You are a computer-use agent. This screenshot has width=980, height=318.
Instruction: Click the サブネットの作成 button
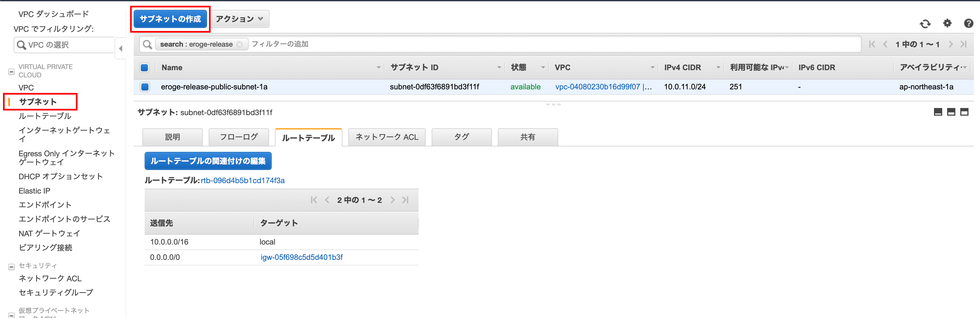[x=170, y=19]
